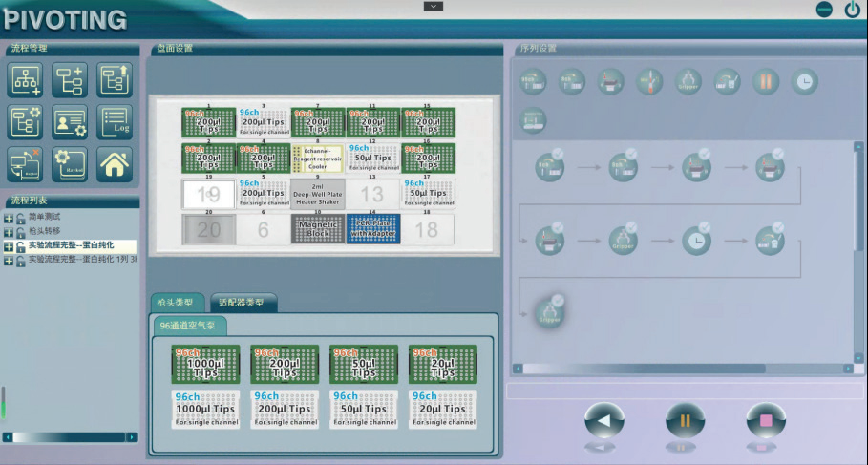Image resolution: width=868 pixels, height=465 pixels.
Task: Click the add new workflow icon
Action: click(x=26, y=80)
